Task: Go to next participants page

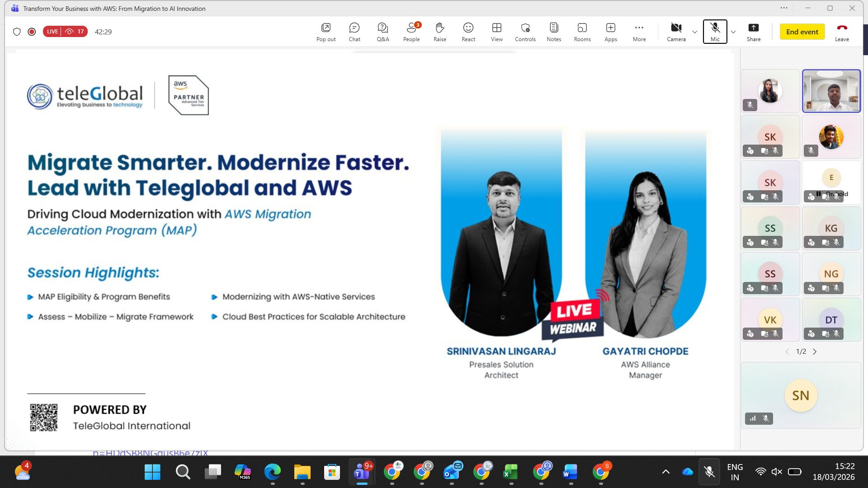Action: coord(815,352)
